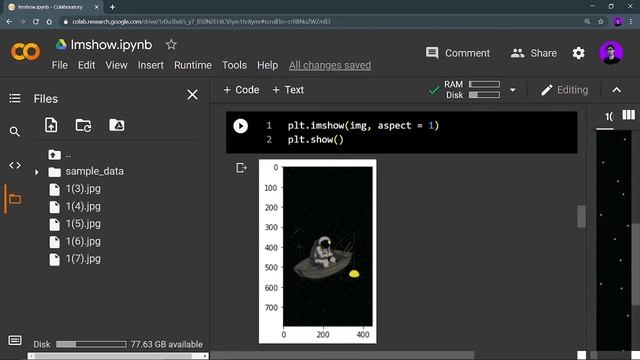This screenshot has height=360, width=640.
Task: Click the Imshow.ipynb notebook title
Action: pos(111,44)
